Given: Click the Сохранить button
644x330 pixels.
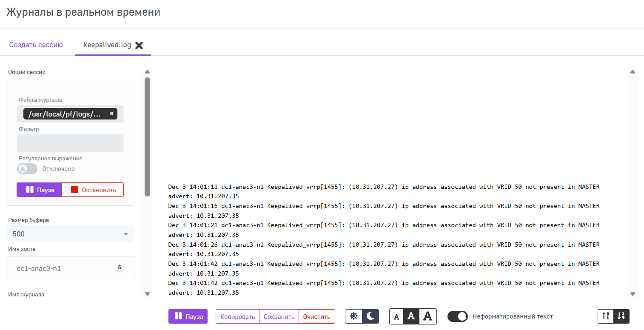Looking at the screenshot, I should [x=279, y=317].
